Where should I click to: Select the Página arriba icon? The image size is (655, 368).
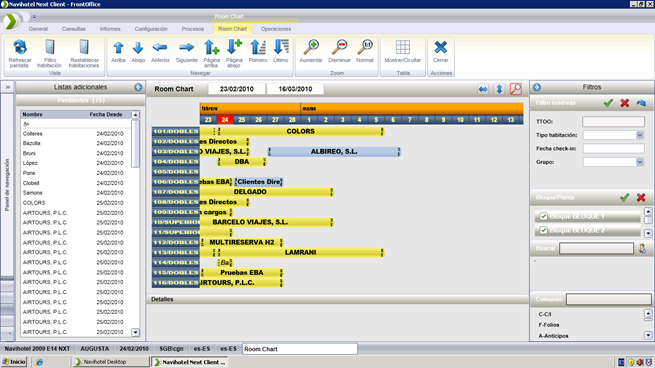[x=211, y=48]
